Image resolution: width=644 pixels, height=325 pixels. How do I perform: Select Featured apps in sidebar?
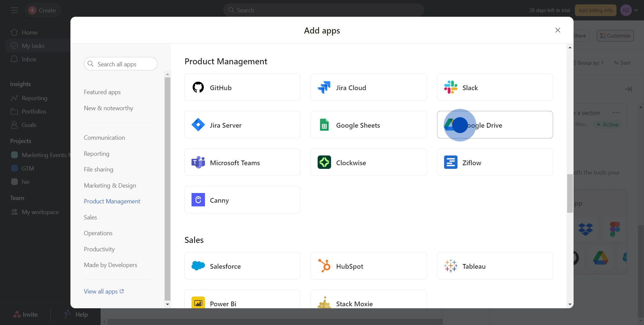click(102, 92)
